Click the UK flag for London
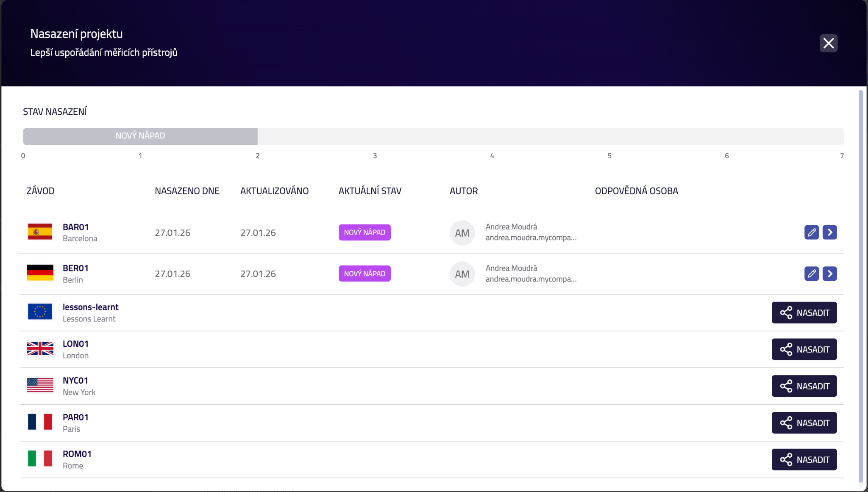868x492 pixels. click(x=40, y=348)
